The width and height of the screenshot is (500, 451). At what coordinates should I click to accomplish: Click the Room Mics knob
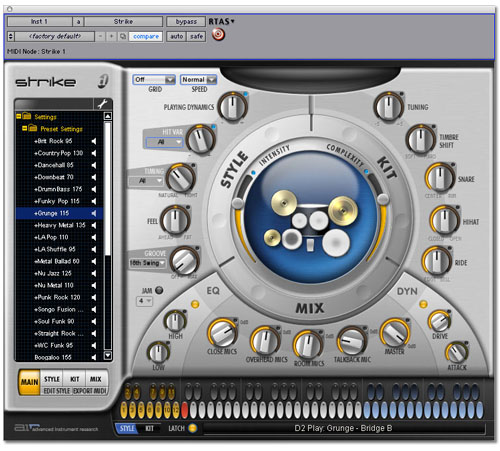(308, 345)
